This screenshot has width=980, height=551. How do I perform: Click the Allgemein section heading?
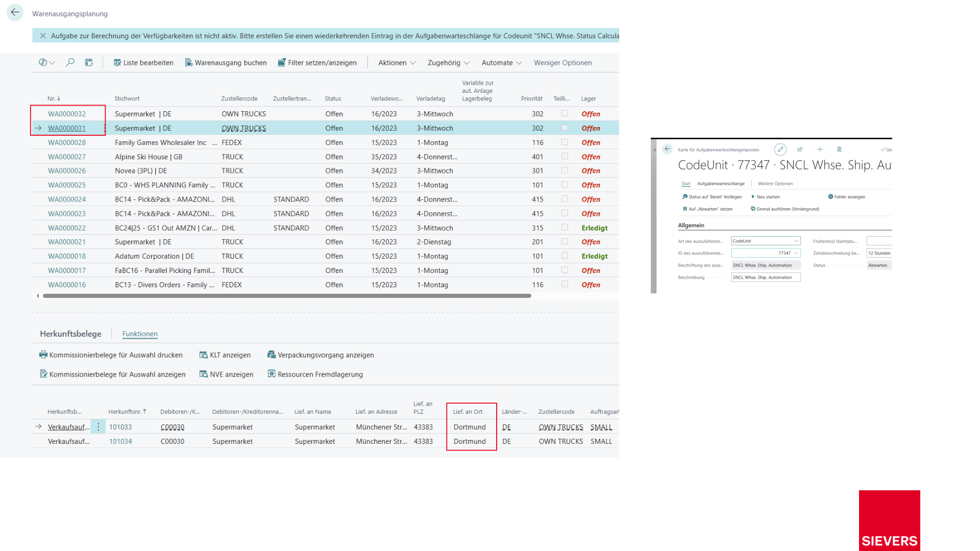point(691,226)
